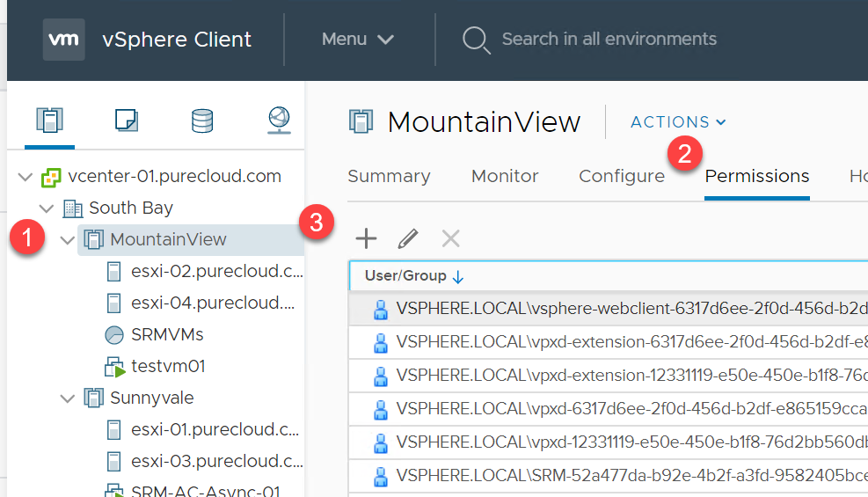868x497 pixels.
Task: Edit permission with pencil icon
Action: point(408,239)
